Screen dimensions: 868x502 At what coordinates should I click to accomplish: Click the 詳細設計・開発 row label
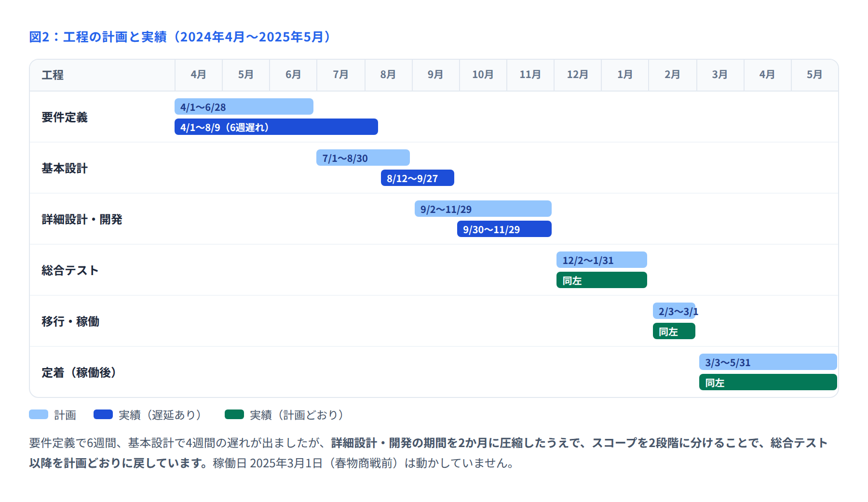[82, 220]
